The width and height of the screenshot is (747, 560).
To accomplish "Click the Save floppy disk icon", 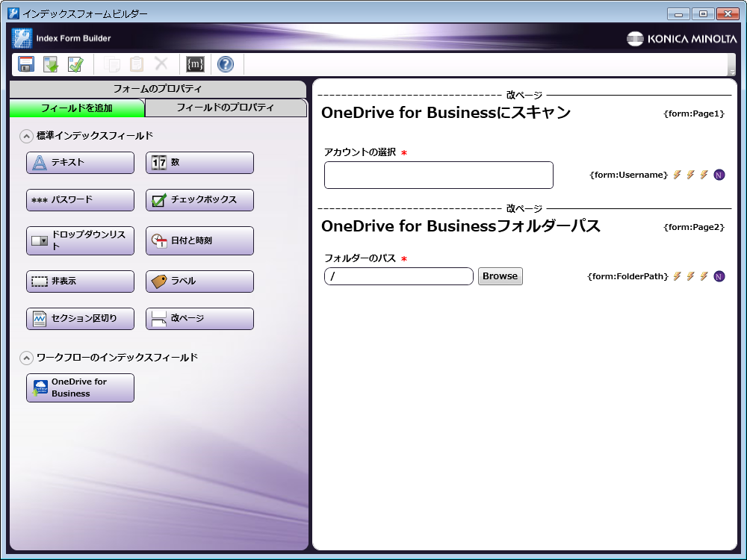I will pos(26,64).
